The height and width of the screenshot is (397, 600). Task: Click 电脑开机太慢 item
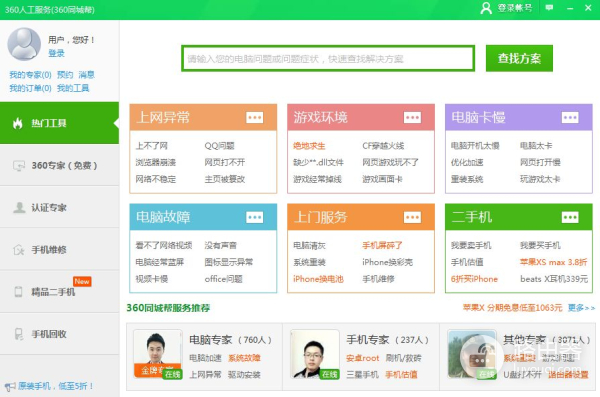click(x=475, y=146)
